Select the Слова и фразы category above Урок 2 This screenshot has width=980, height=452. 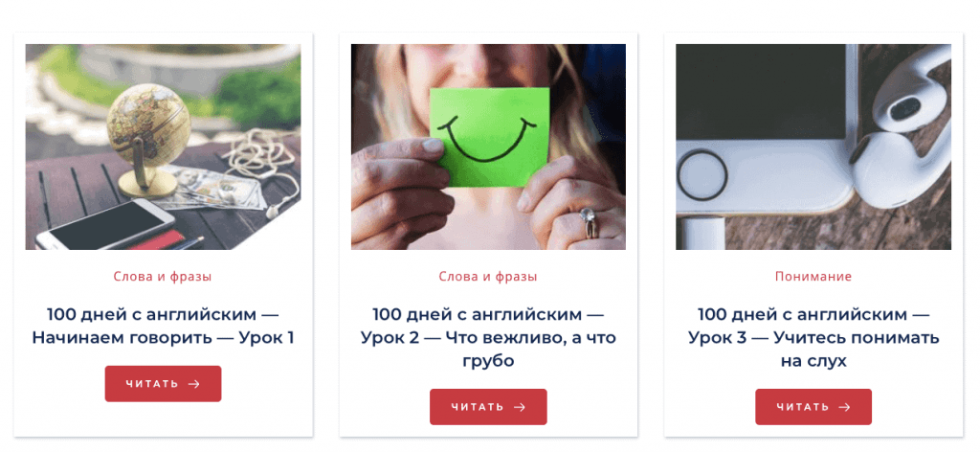(488, 277)
